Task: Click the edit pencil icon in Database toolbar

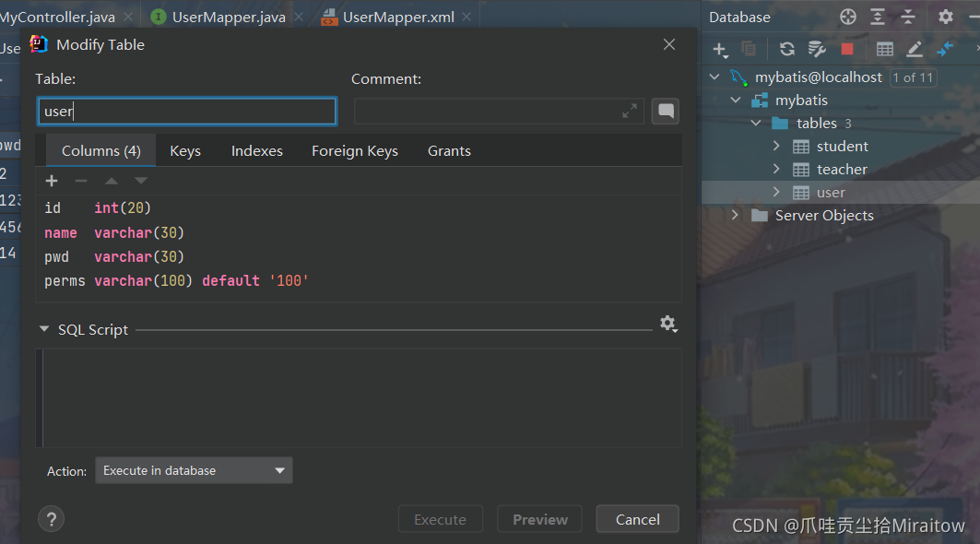Action: pyautogui.click(x=915, y=49)
